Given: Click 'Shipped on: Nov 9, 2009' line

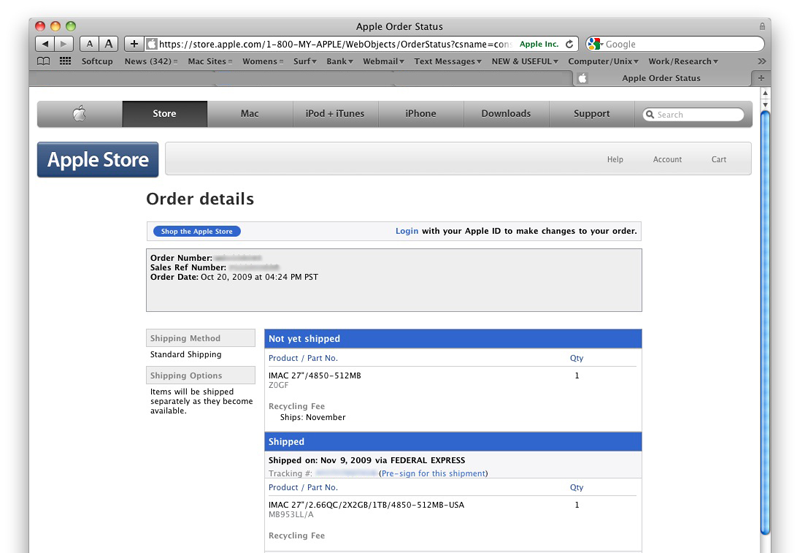Looking at the screenshot, I should coord(367,460).
